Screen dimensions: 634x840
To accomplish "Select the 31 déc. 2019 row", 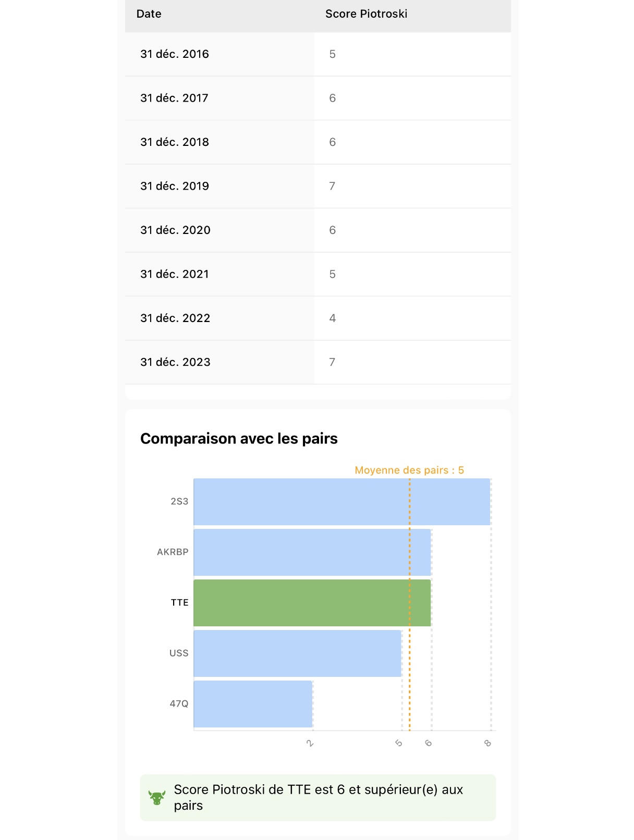I will [318, 186].
